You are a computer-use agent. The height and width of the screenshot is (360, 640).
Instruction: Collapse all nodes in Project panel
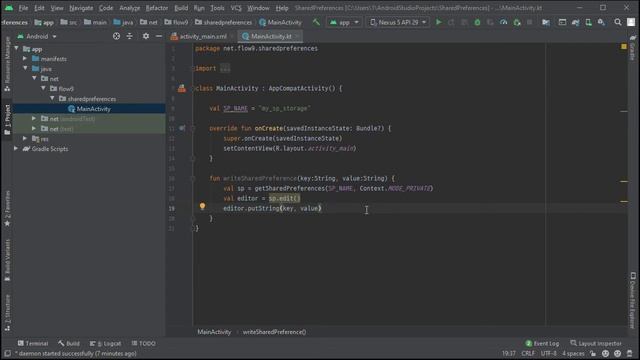(x=129, y=36)
